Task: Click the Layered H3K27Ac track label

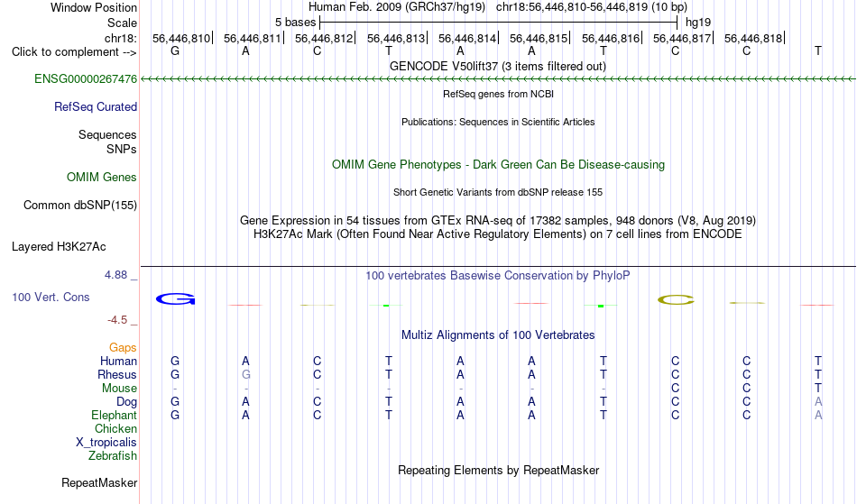Action: (59, 247)
